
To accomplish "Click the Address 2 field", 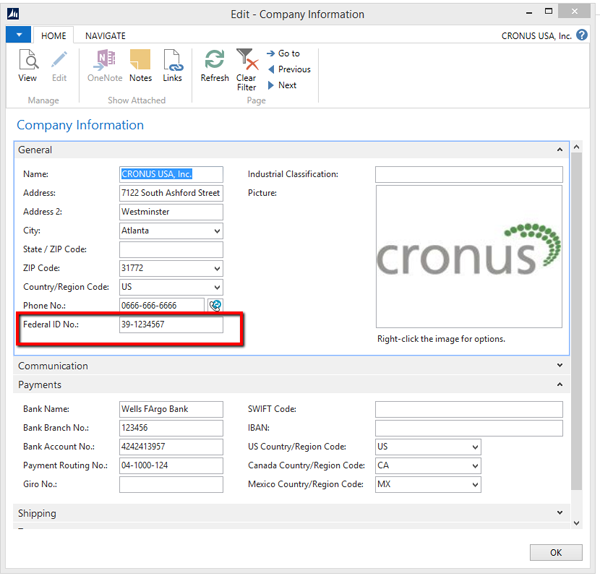I will coord(171,212).
